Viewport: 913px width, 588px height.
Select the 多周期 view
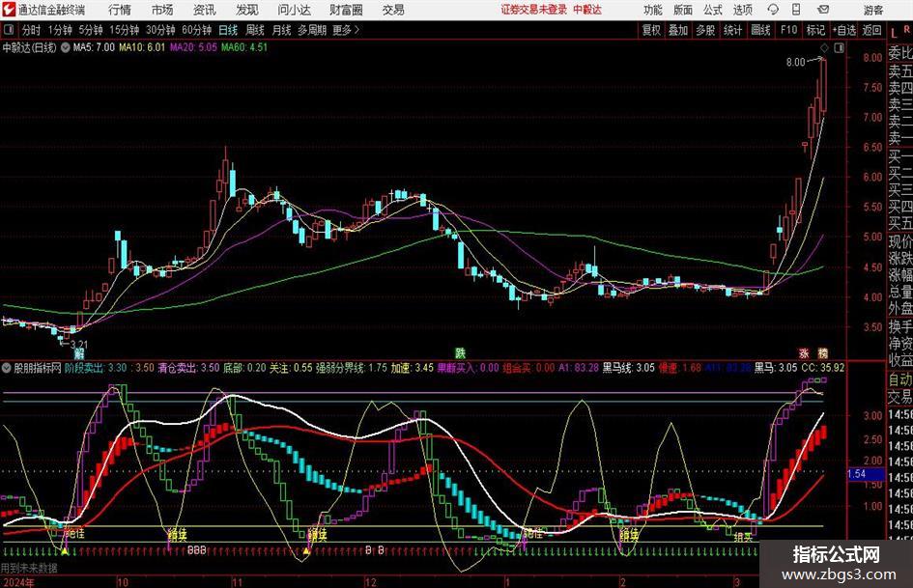coord(312,30)
